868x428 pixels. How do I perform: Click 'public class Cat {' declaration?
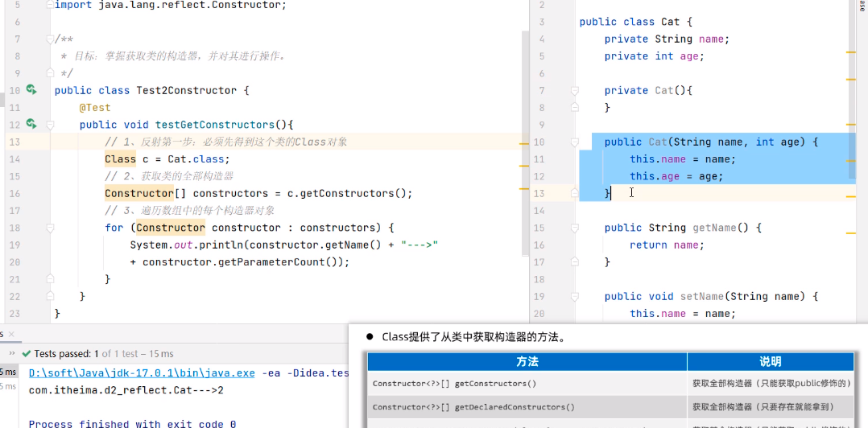coord(636,22)
